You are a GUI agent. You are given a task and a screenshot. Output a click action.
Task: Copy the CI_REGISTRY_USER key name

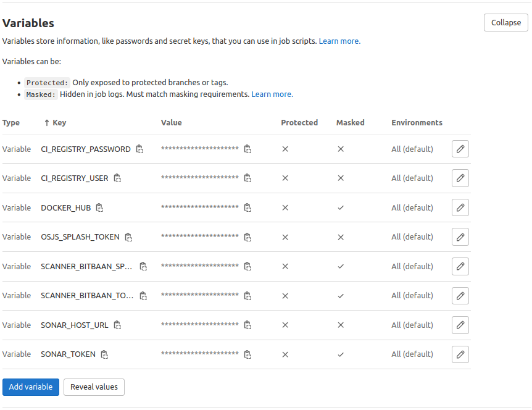pyautogui.click(x=117, y=178)
